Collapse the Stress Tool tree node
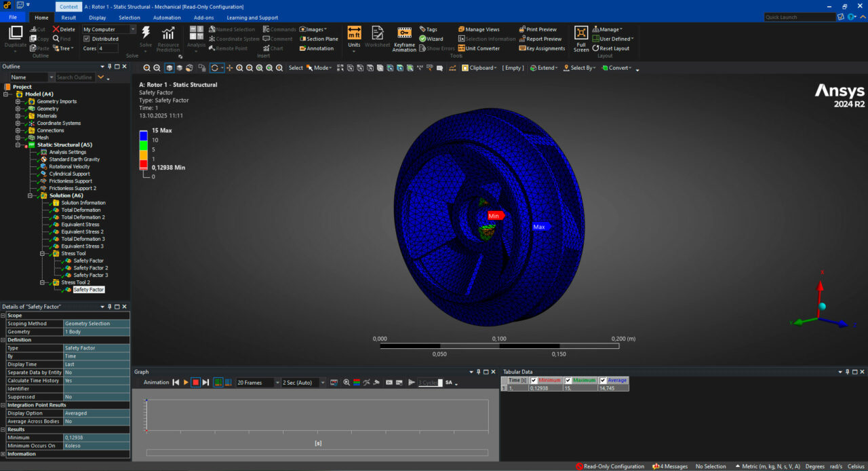Screen dimensions: 868x471 [42, 254]
